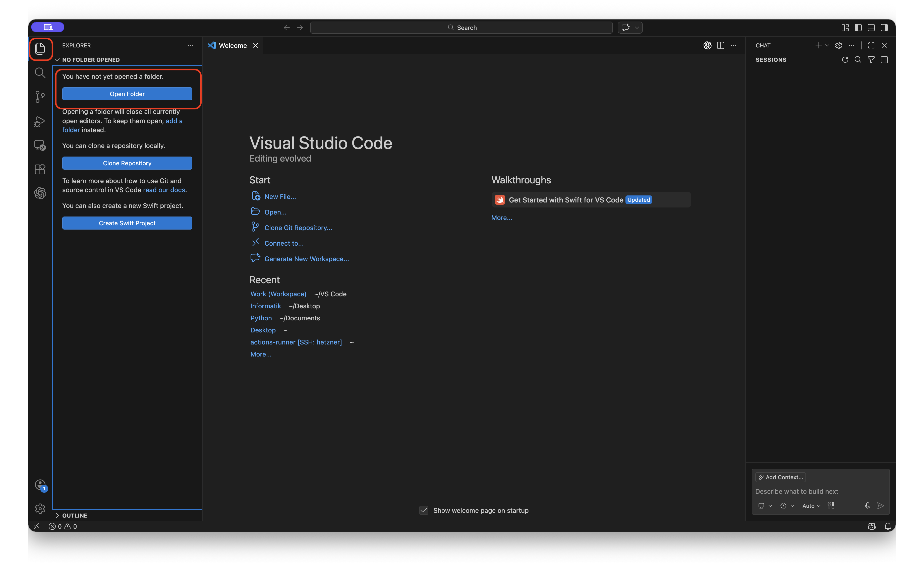
Task: Open editor More Actions ellipsis
Action: pos(734,46)
